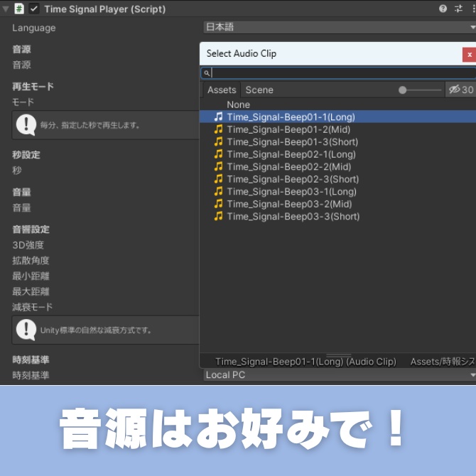This screenshot has height=476, width=476.
Task: Click the 最大距離 property label
Action: [31, 291]
